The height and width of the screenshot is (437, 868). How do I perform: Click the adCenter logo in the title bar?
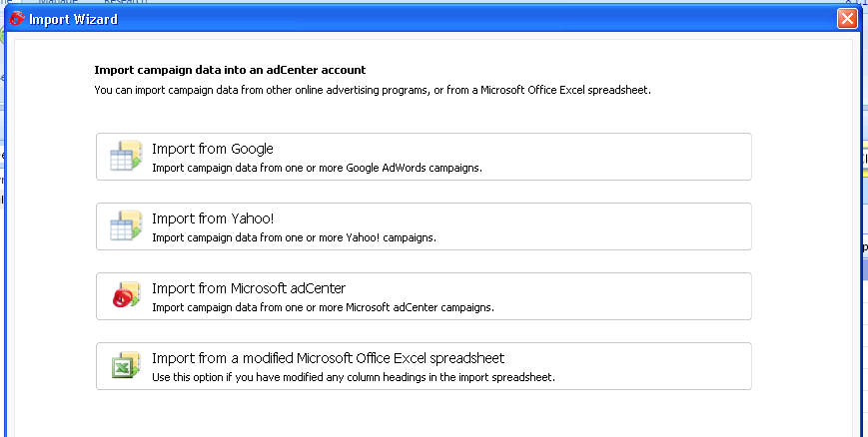(17, 18)
